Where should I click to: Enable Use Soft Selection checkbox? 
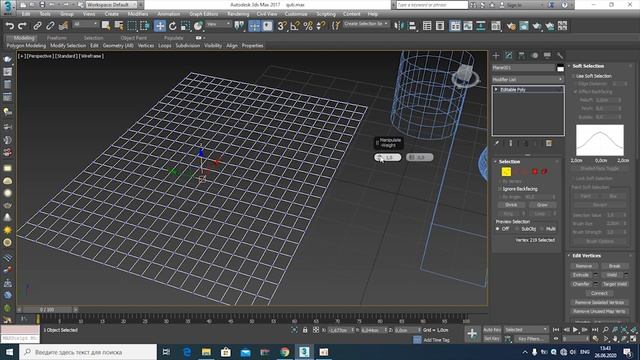click(573, 76)
